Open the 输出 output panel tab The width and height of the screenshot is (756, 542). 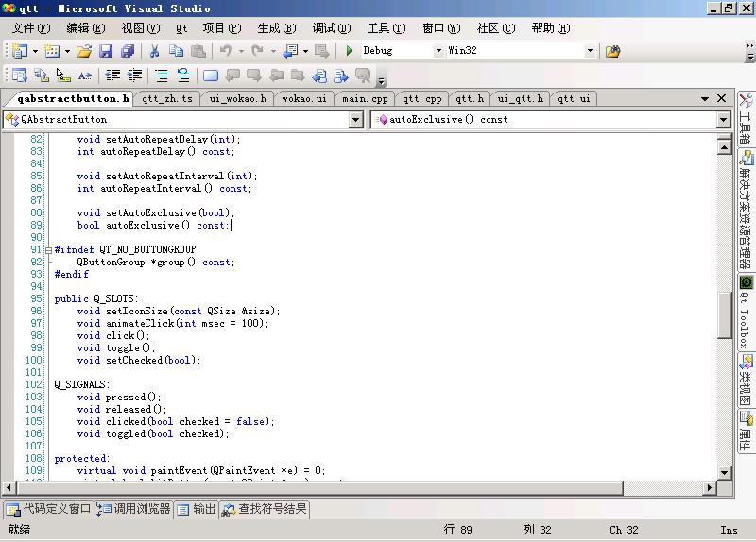tap(197, 509)
